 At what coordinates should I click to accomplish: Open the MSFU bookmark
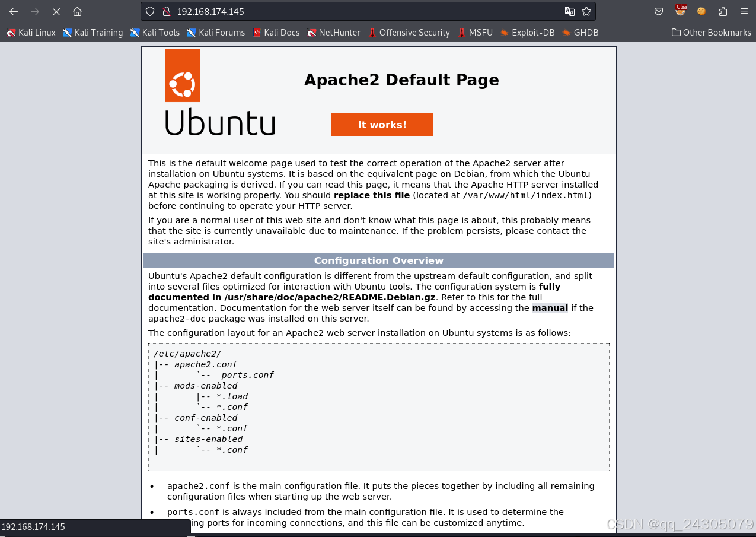[x=475, y=33]
